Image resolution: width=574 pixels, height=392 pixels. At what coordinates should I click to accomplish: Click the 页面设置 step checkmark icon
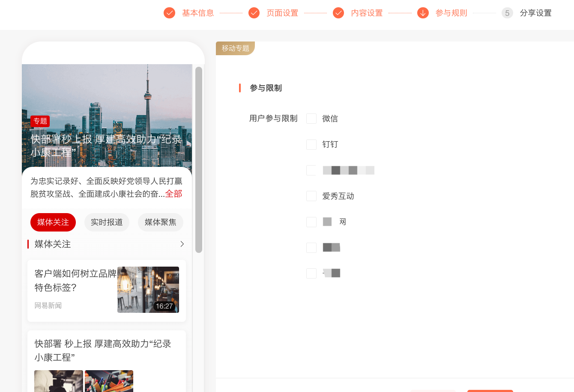(254, 13)
